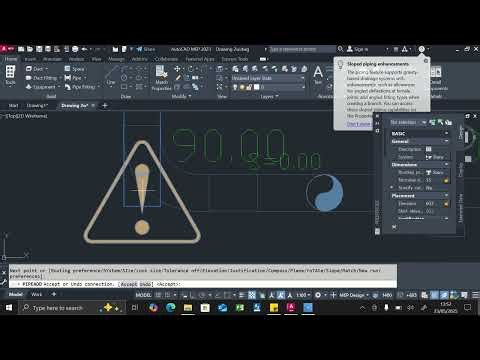The width and height of the screenshot is (480, 360).
Task: Select the Pipe tool
Action: (73, 78)
